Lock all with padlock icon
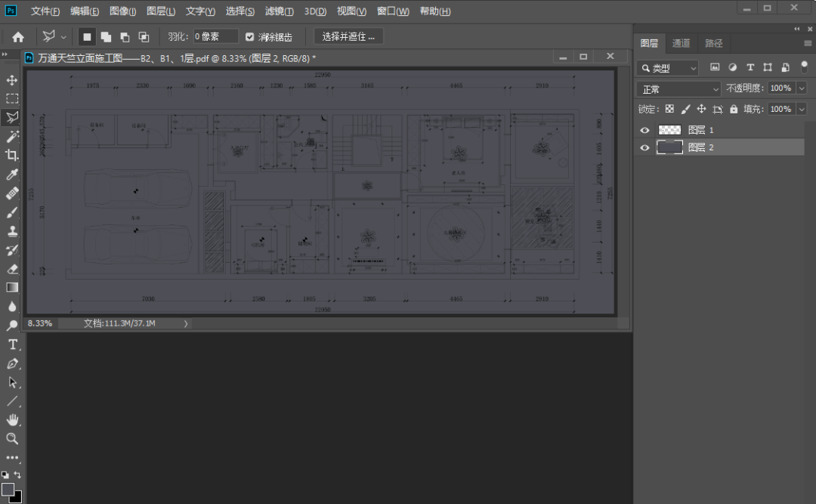This screenshot has height=504, width=816. click(734, 109)
